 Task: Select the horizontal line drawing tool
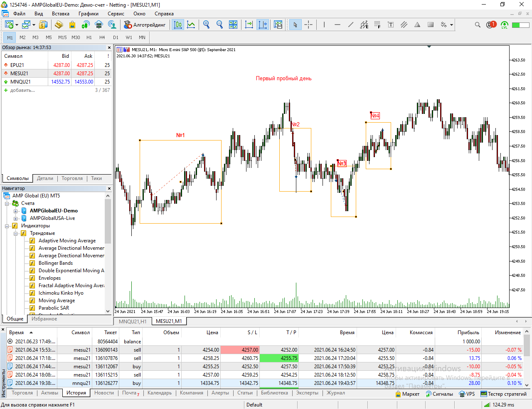(x=337, y=25)
